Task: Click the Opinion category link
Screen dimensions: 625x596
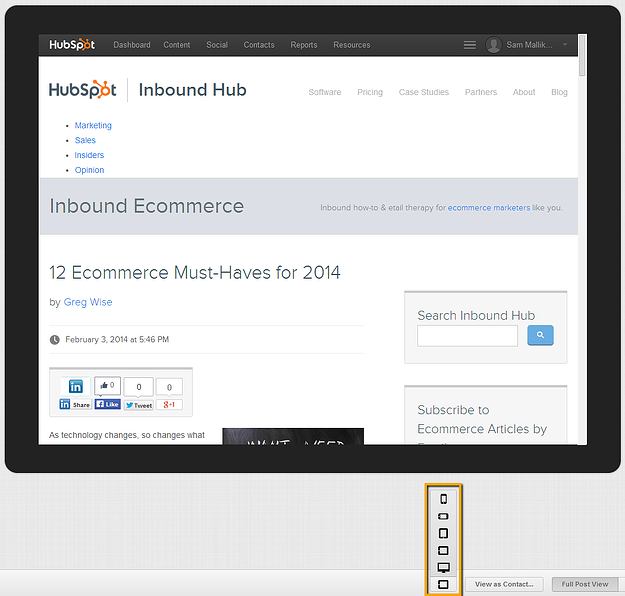Action: pyautogui.click(x=89, y=170)
